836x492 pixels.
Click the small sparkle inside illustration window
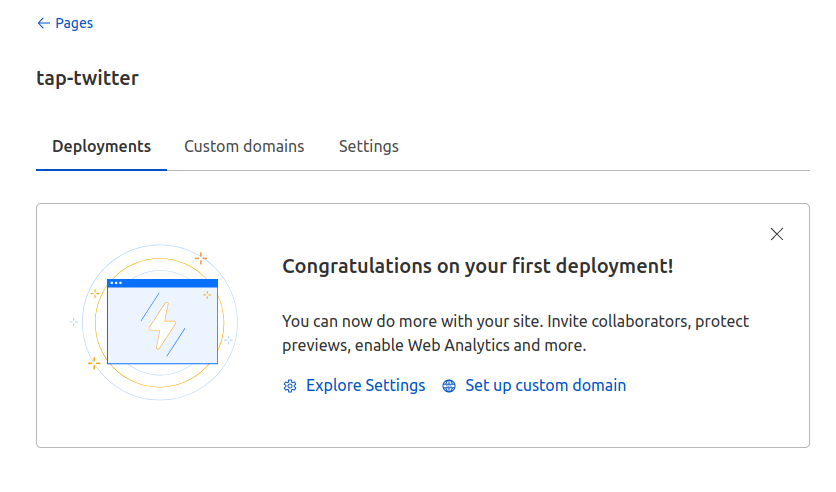tap(207, 295)
